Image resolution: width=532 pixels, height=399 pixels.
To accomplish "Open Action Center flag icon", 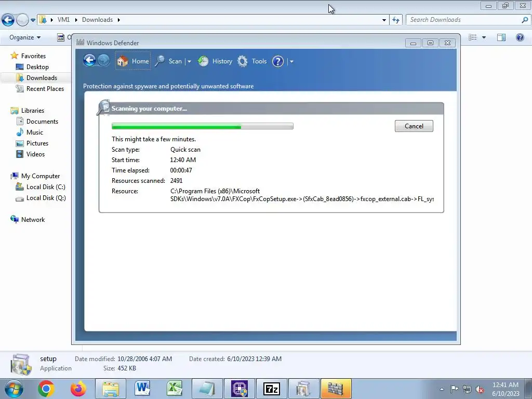I will [454, 389].
